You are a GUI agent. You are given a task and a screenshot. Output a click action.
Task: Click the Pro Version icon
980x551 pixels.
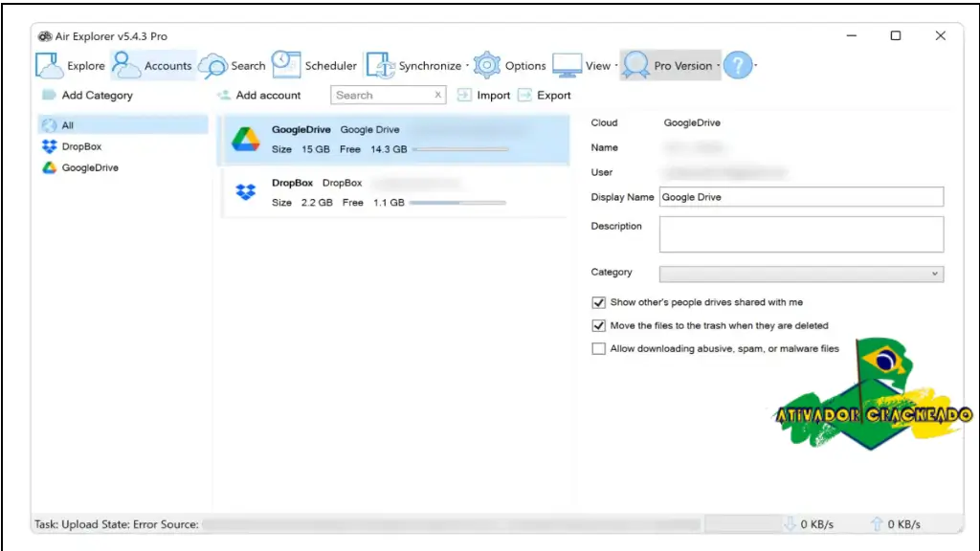tap(635, 65)
